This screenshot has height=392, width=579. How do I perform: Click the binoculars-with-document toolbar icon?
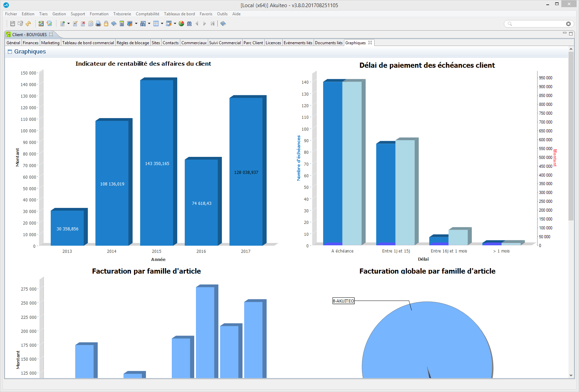point(130,23)
